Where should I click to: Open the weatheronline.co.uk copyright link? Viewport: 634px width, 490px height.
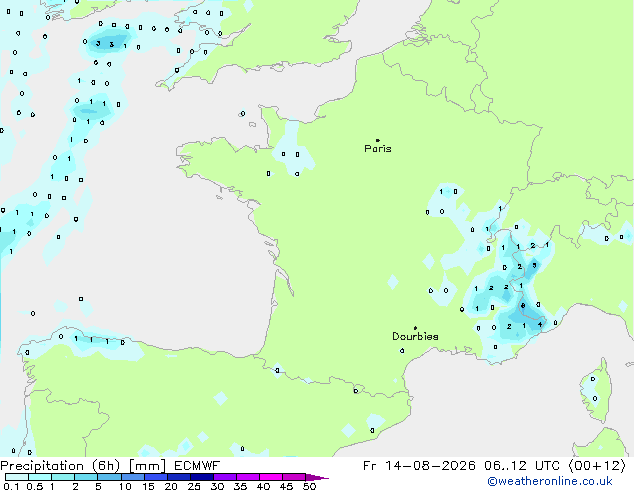[x=550, y=481]
